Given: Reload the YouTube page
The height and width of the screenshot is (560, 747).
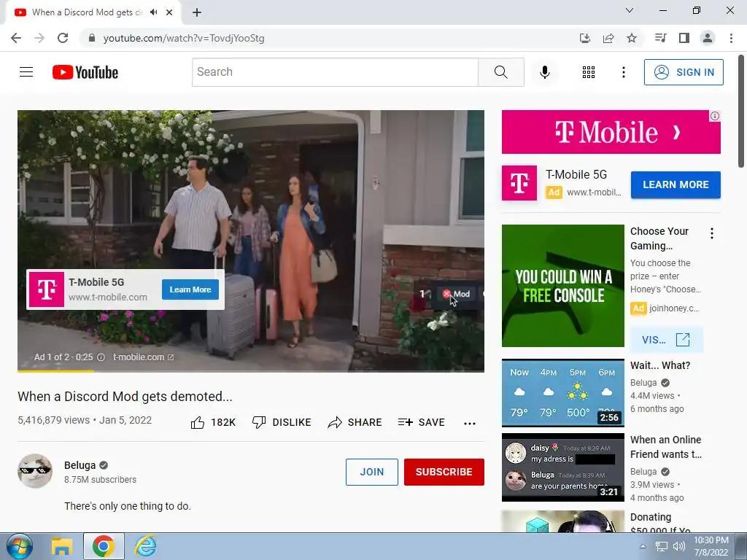Looking at the screenshot, I should (x=63, y=38).
